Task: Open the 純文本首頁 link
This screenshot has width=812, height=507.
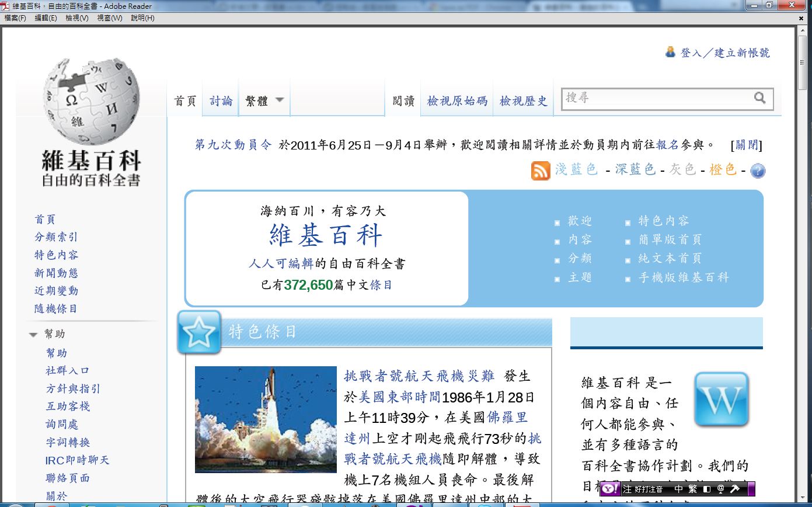Action: coord(670,258)
